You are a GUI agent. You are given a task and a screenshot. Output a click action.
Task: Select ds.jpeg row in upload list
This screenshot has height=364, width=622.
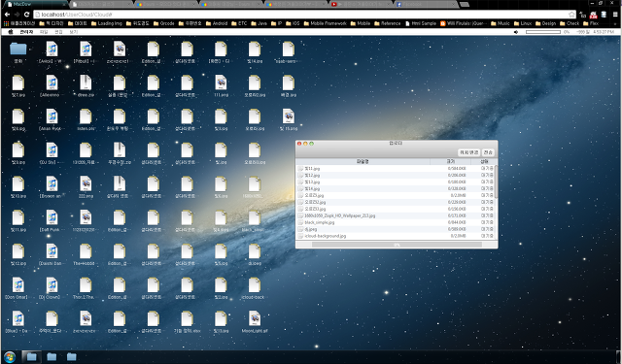click(x=396, y=229)
